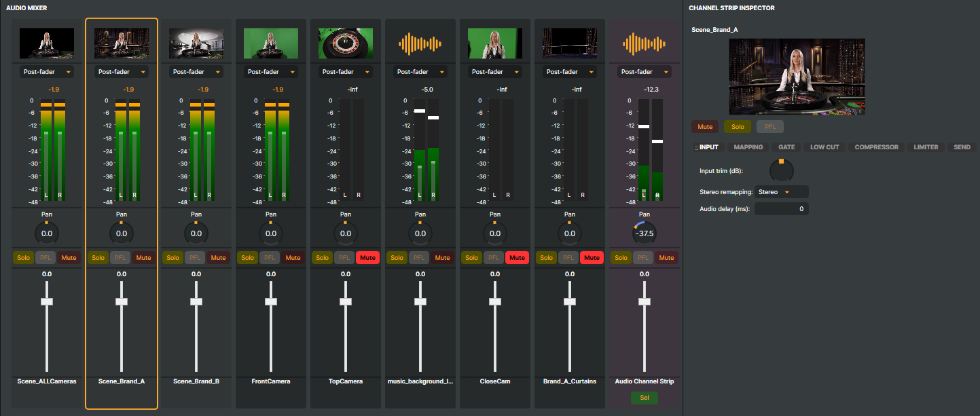Click the Input trim knob in inspector

[781, 170]
